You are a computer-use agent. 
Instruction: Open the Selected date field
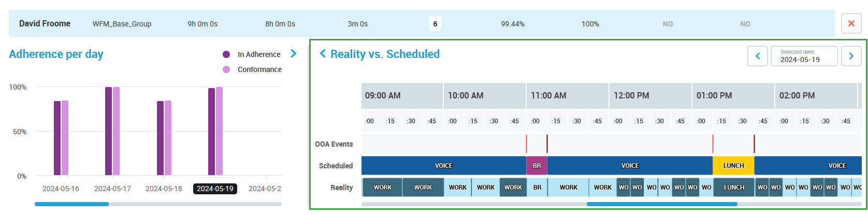804,56
